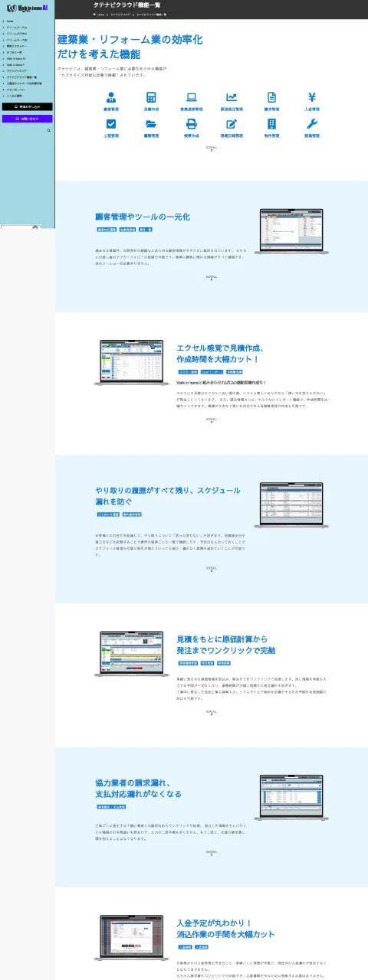Click the purple お問い合わせ button

28,119
